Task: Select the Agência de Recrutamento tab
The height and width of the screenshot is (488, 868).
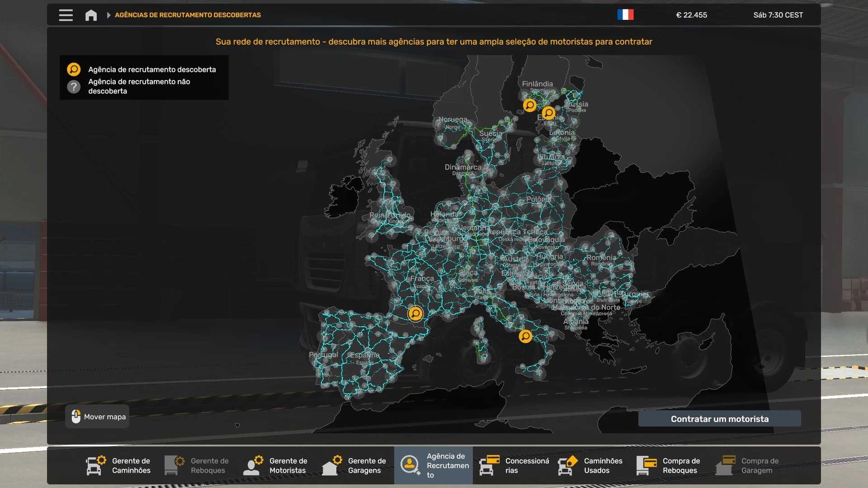Action: (434, 465)
